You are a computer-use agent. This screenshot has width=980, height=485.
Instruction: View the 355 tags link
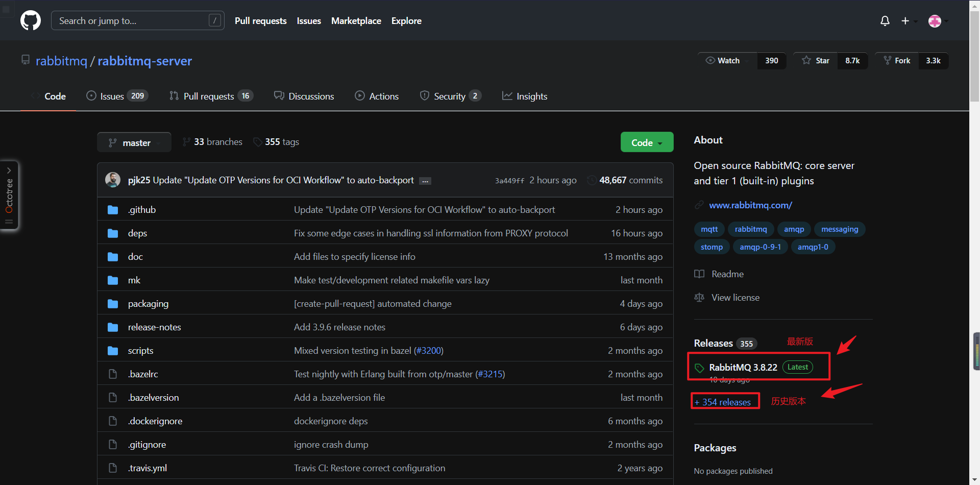pos(276,142)
